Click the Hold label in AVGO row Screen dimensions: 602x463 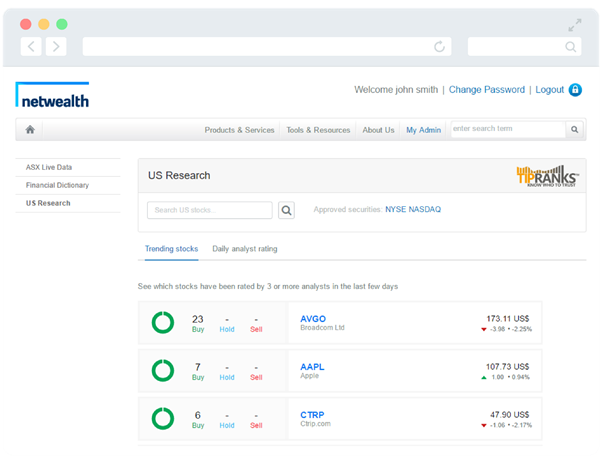[227, 329]
